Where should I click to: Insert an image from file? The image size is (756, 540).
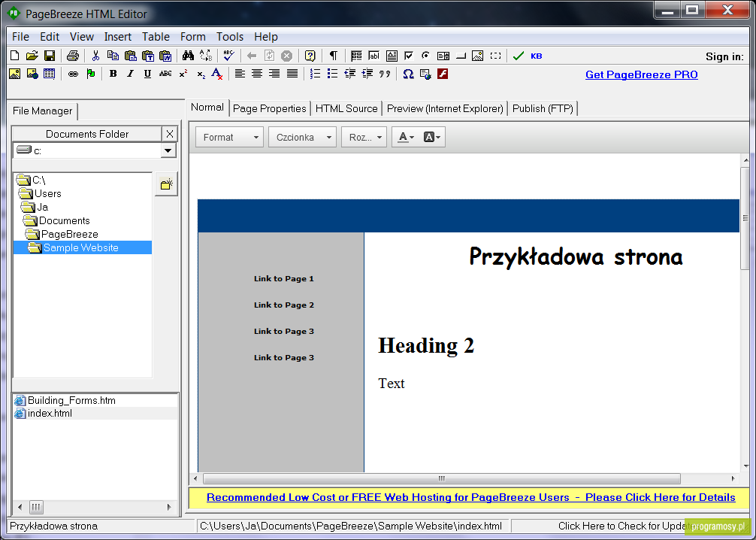14,74
